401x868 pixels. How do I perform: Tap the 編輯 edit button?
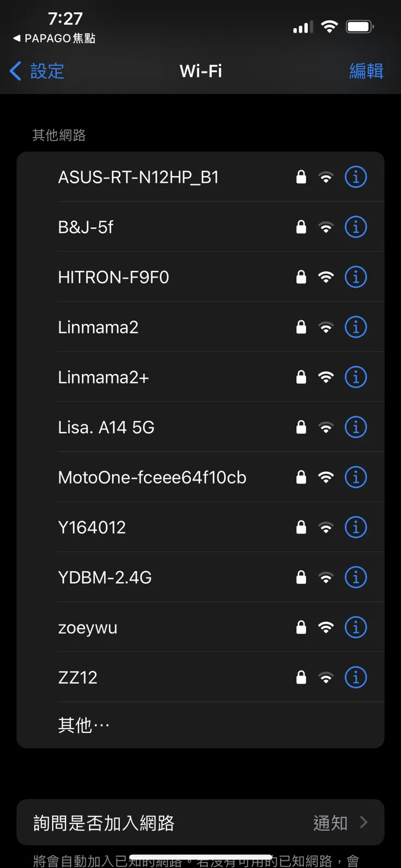coord(366,71)
